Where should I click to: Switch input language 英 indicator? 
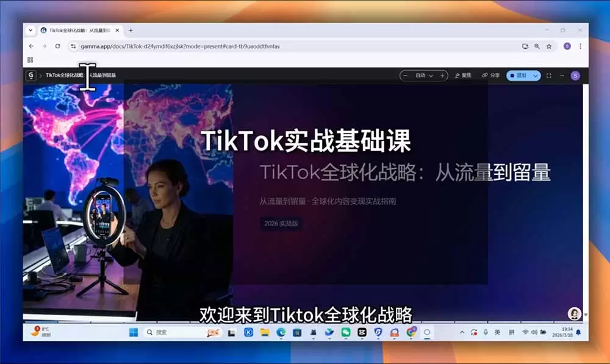point(497,332)
